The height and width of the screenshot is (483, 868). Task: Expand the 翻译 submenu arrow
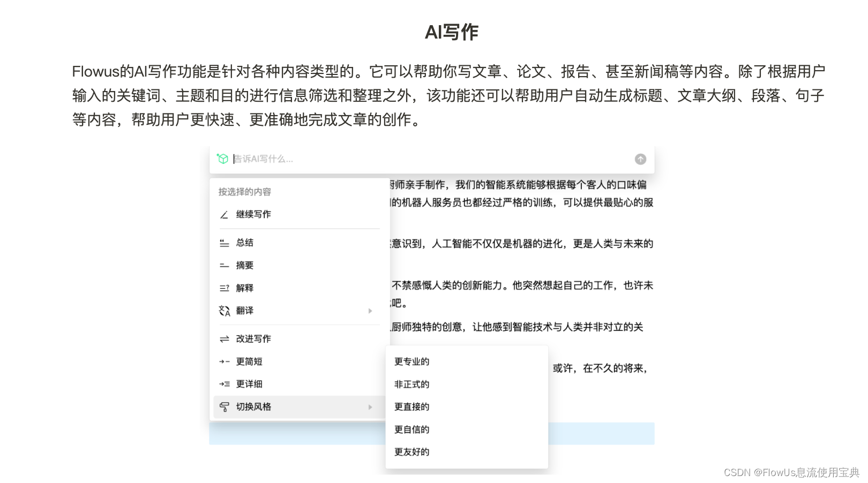coord(370,311)
